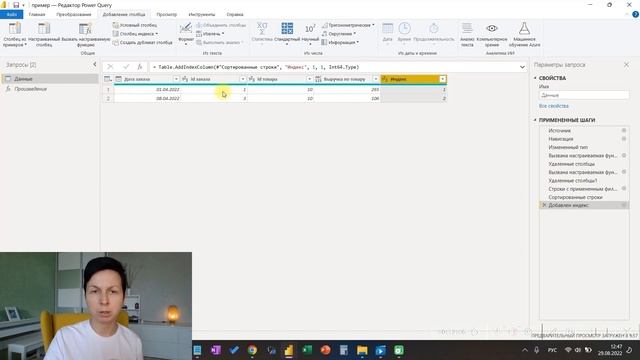Open the 'Все свойства' link

(x=553, y=106)
